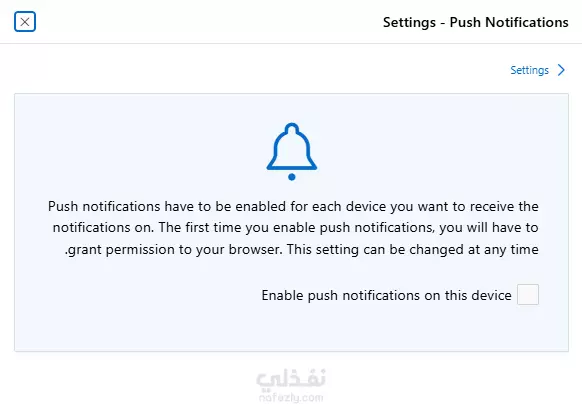Viewport: 582px width, 404px height.
Task: Click the line starting 'Push notifications have to be enabled'
Action: point(293,206)
